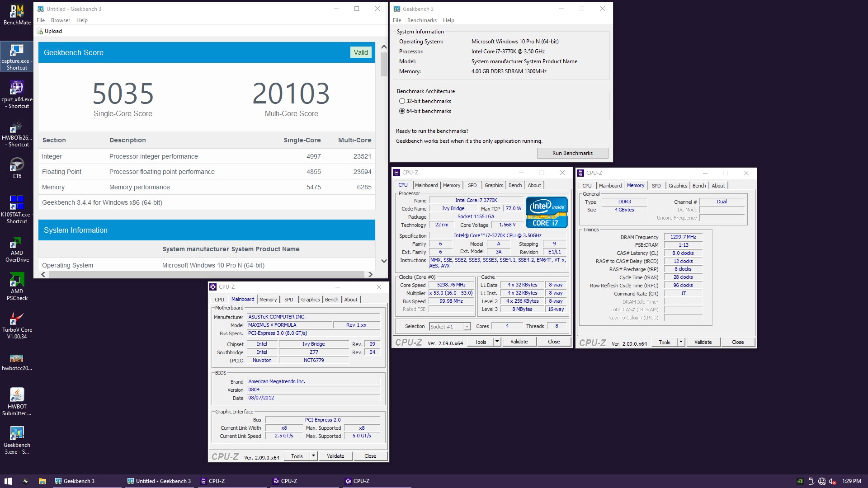
Task: Switch to SPD tab in CPU-Z CPU window
Action: (472, 185)
